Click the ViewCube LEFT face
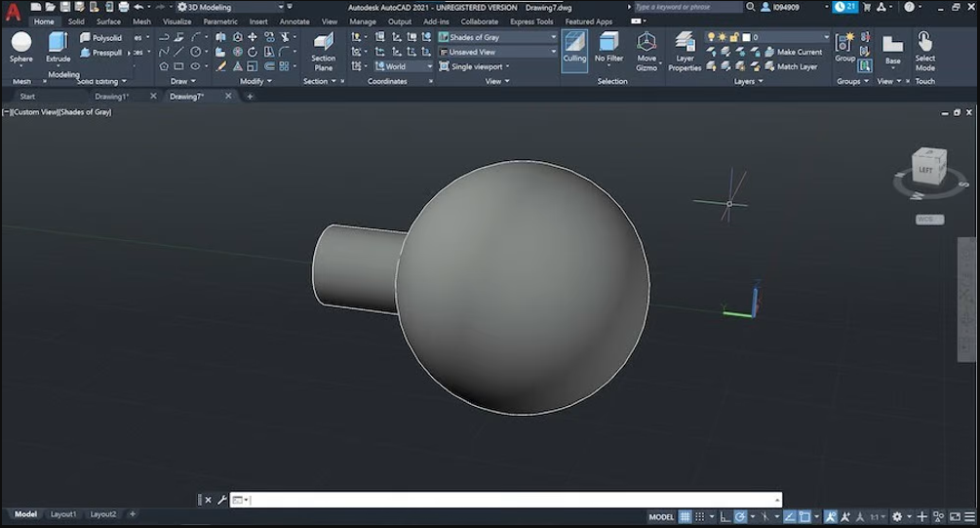The height and width of the screenshot is (528, 980). 926,169
